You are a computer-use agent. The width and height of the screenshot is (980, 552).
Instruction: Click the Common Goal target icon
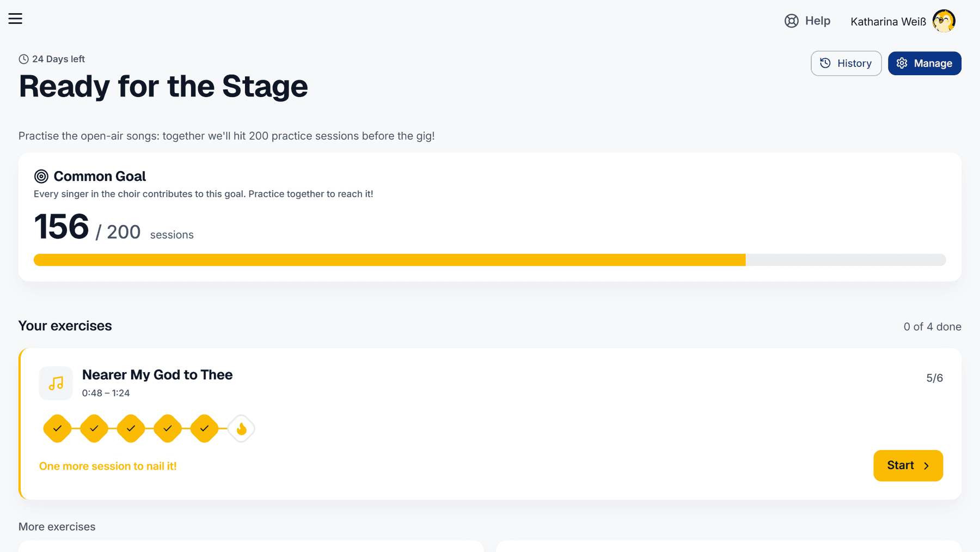41,176
